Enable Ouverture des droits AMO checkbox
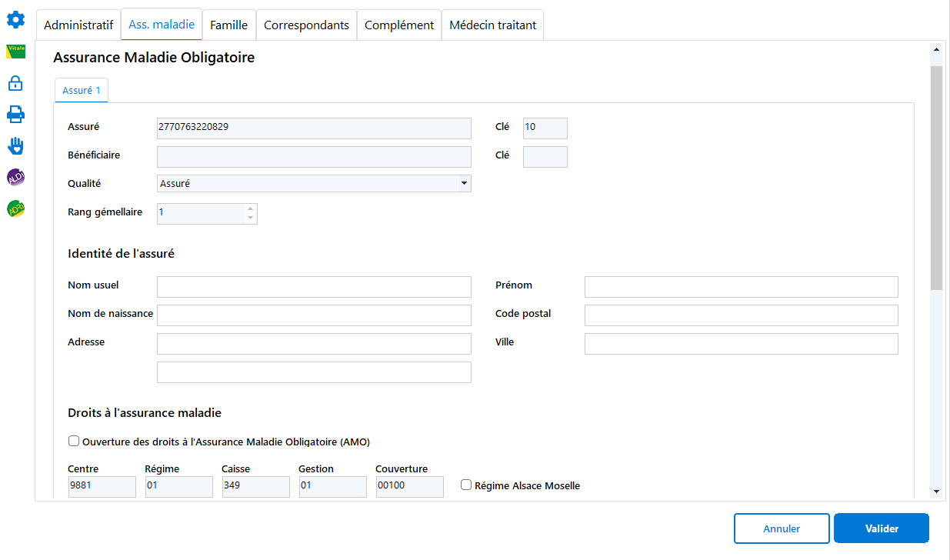Viewport: 950px width, 560px height. 74,442
